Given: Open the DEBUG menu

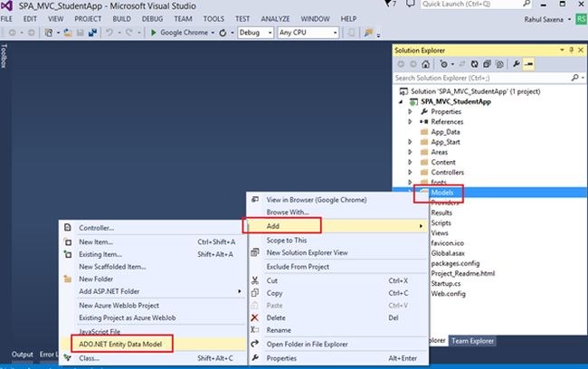Looking at the screenshot, I should tap(152, 19).
